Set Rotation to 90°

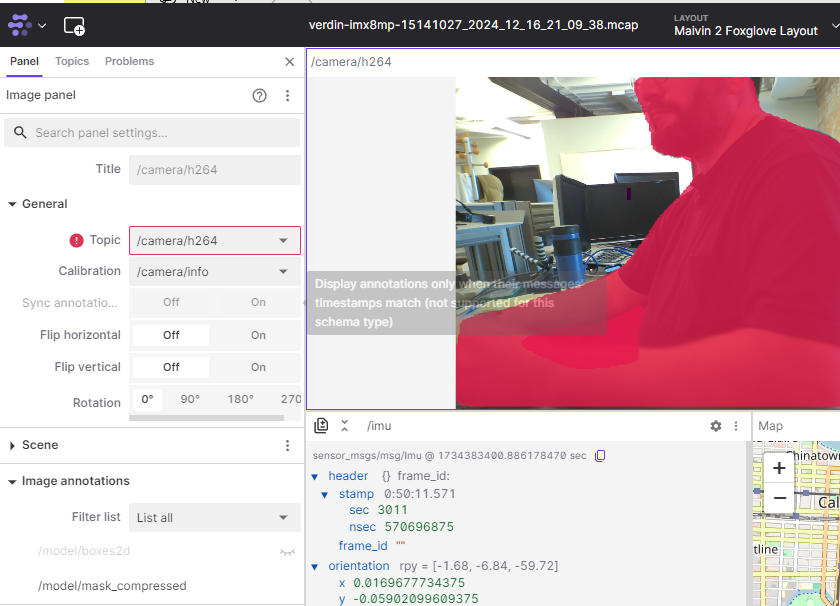point(190,399)
